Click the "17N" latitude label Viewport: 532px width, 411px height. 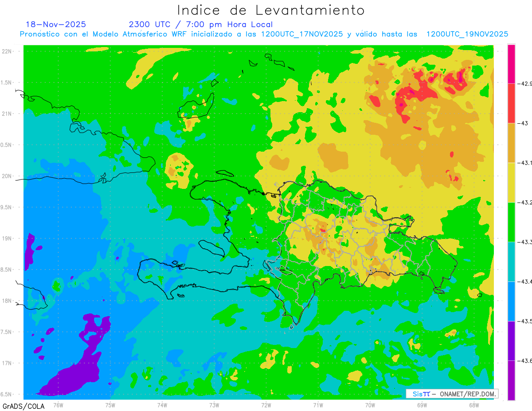coord(7,363)
